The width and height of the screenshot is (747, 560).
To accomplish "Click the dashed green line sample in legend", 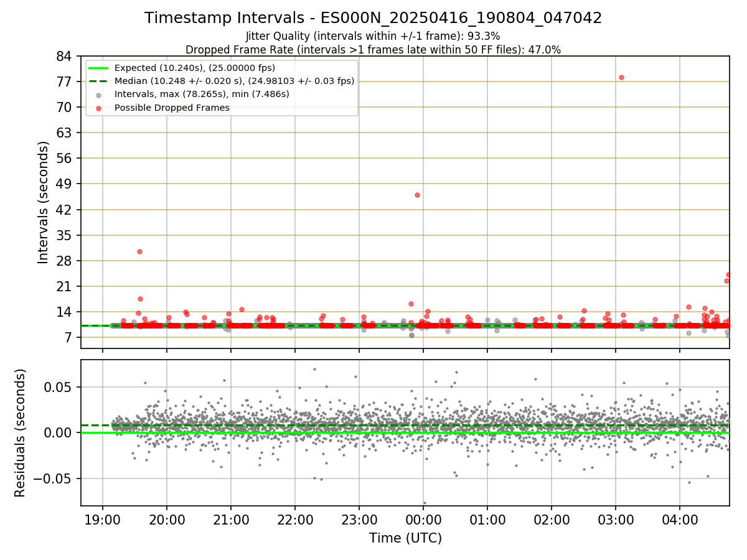I will coord(100,81).
